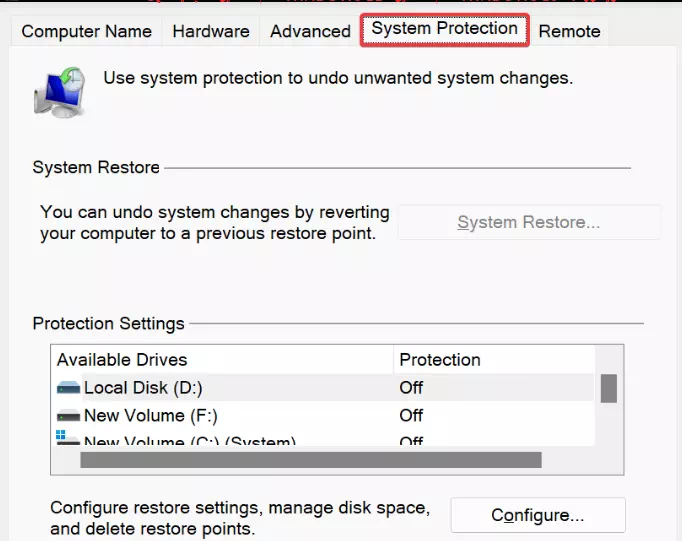
Task: Select the System Protection tab
Action: pos(445,29)
